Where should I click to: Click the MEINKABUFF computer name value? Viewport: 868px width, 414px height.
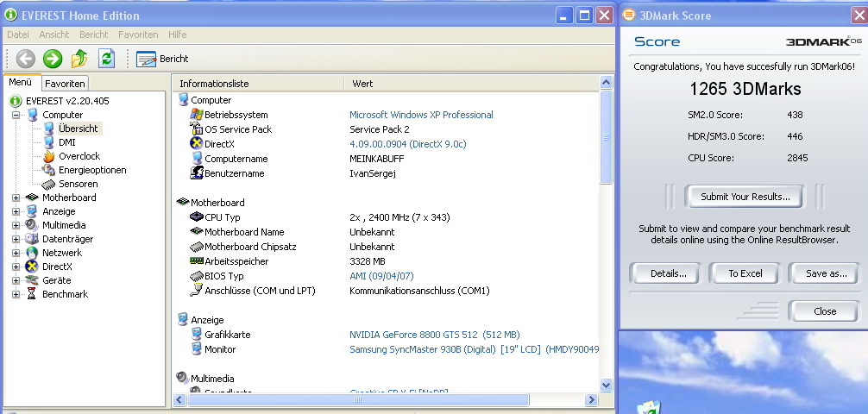376,159
